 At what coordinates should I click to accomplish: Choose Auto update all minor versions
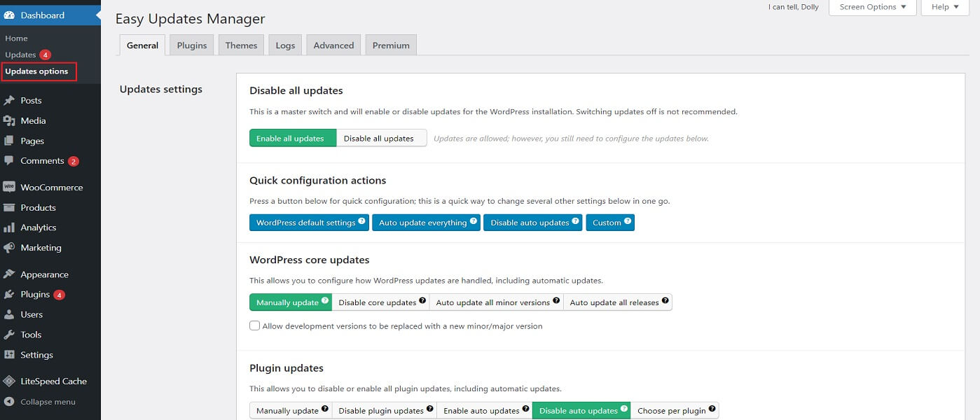point(496,302)
